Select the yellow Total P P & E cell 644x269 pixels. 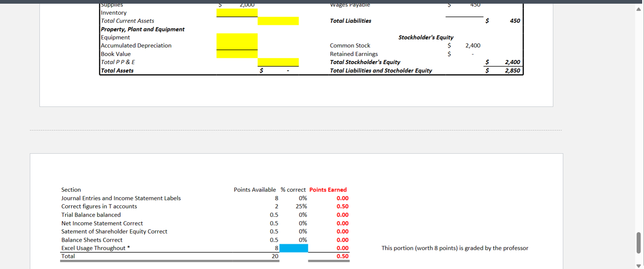[x=278, y=62]
